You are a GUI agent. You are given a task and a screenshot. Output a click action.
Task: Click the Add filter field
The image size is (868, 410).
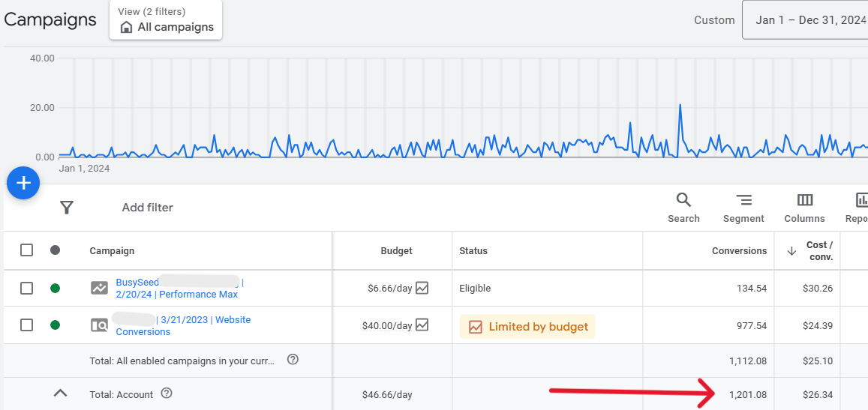148,208
